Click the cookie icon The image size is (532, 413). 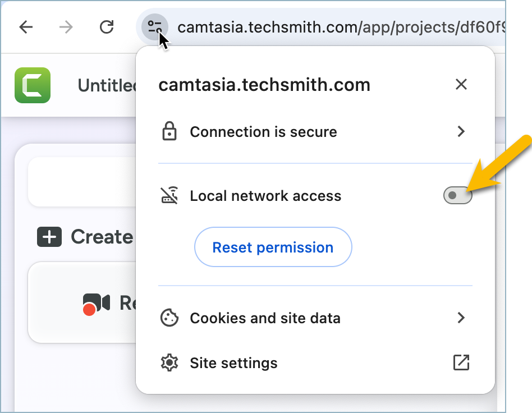tap(169, 318)
